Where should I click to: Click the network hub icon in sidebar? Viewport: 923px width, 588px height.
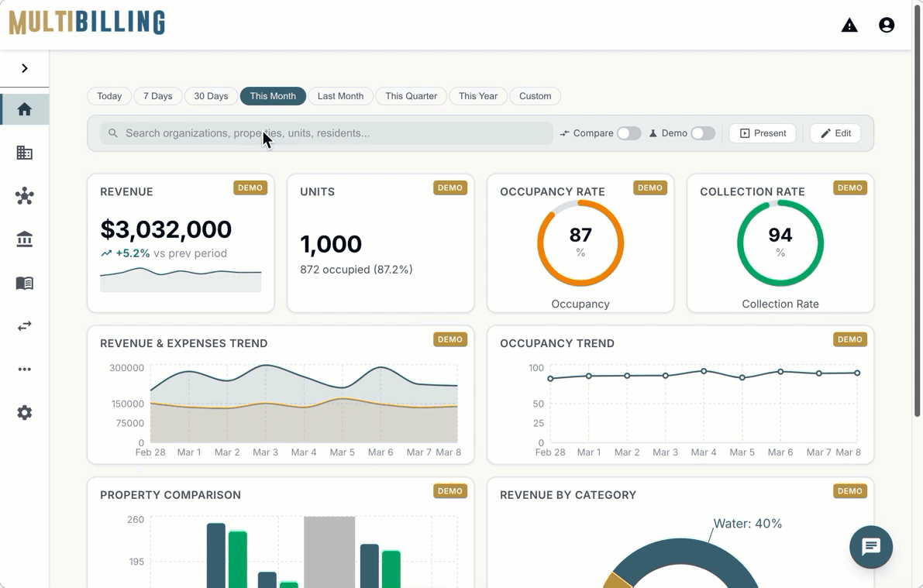tap(25, 196)
